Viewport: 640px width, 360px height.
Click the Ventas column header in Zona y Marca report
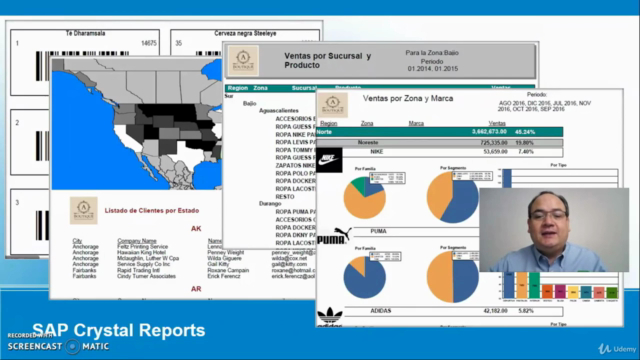coord(497,123)
